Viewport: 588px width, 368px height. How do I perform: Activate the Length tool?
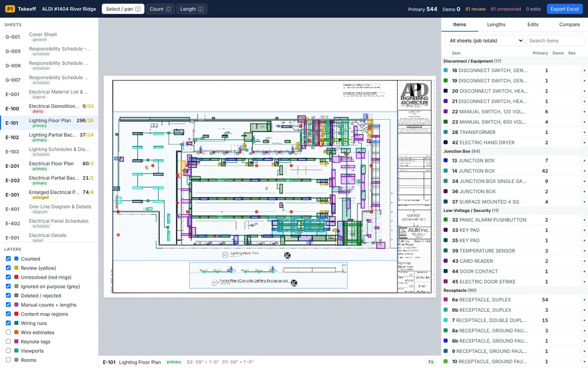(192, 9)
